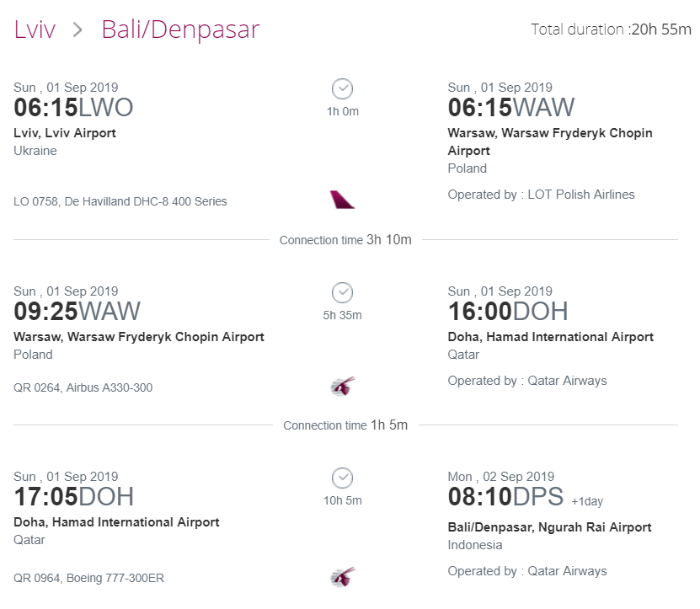This screenshot has width=700, height=609.
Task: Click the LOT Polish Airlines tail logo
Action: pyautogui.click(x=342, y=200)
